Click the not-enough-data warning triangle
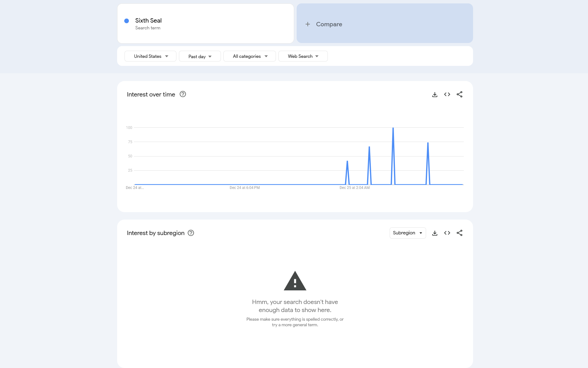 tap(295, 281)
